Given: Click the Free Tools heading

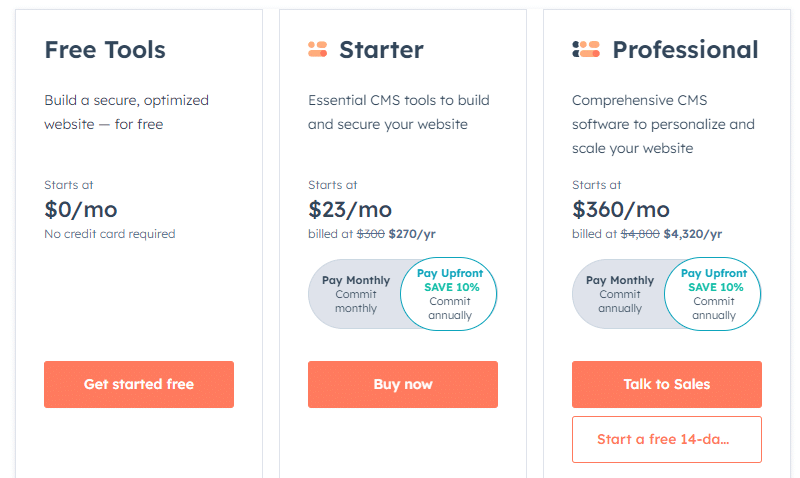Looking at the screenshot, I should point(105,50).
